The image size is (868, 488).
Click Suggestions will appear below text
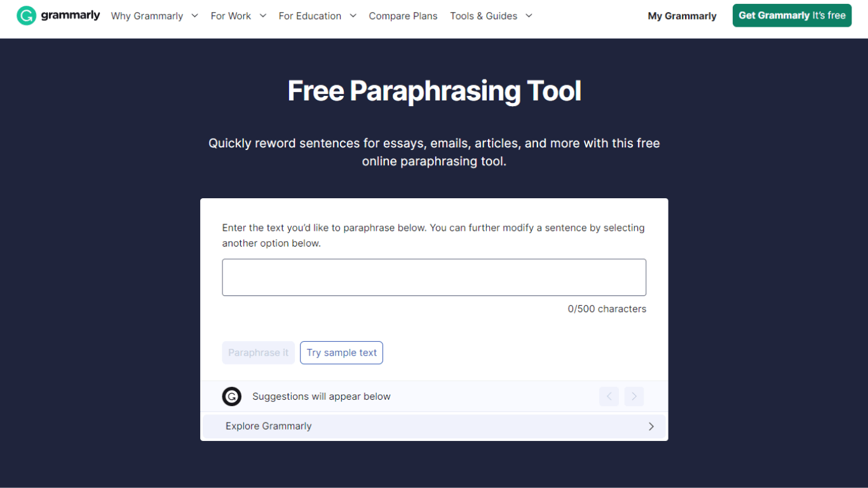tap(322, 396)
